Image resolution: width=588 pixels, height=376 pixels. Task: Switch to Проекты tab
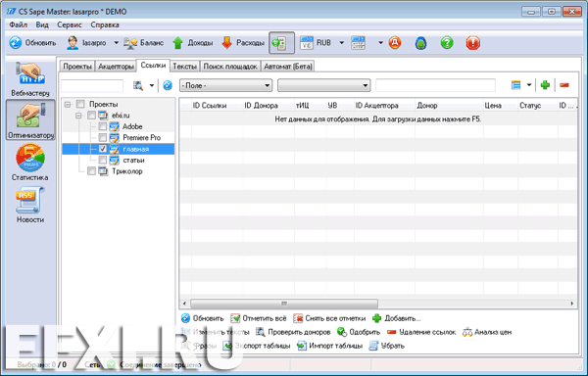click(x=77, y=67)
